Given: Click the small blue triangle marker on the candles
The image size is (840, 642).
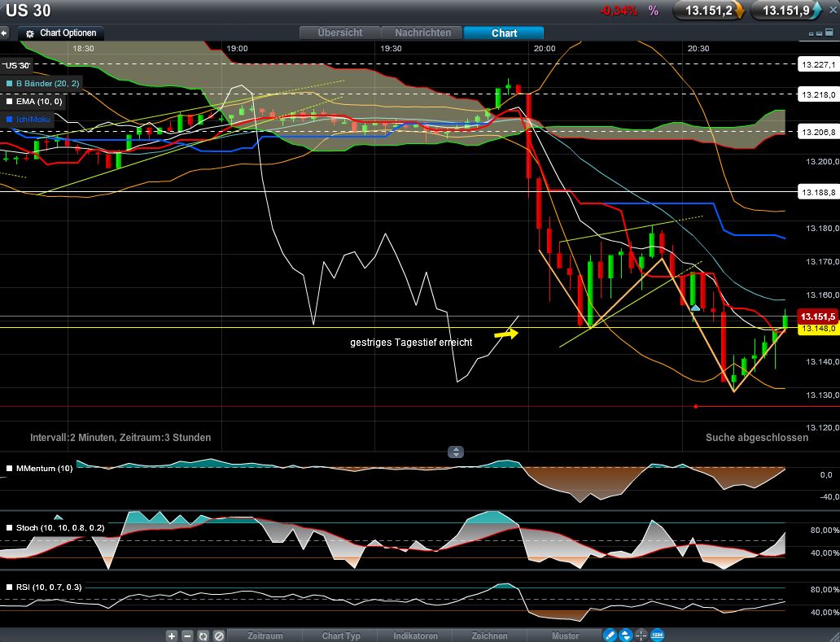Looking at the screenshot, I should tap(695, 308).
